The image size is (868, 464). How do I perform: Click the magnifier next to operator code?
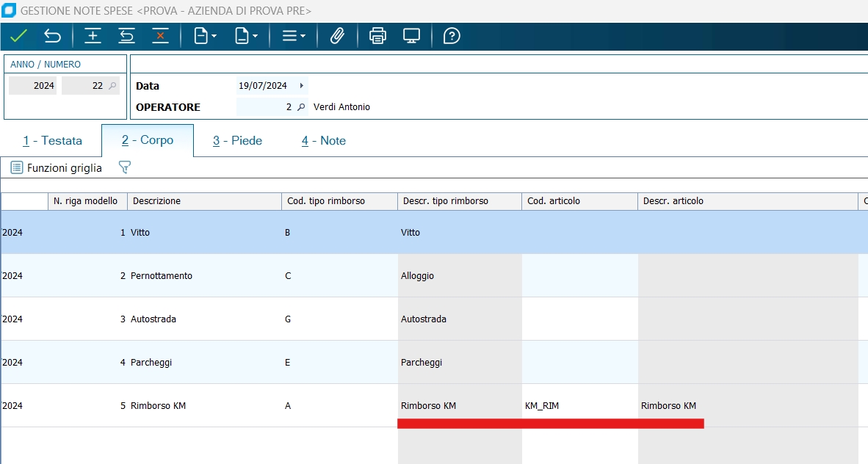coord(301,107)
